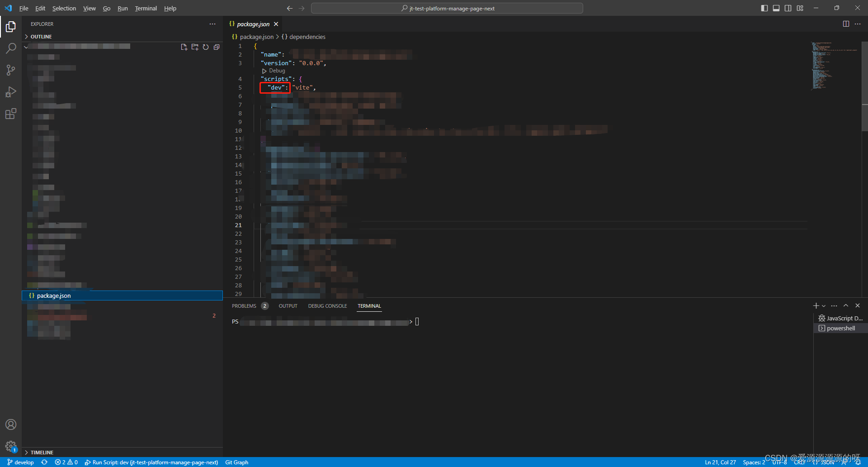This screenshot has width=868, height=467.
Task: Expand the TIMELINE section
Action: [x=122, y=453]
